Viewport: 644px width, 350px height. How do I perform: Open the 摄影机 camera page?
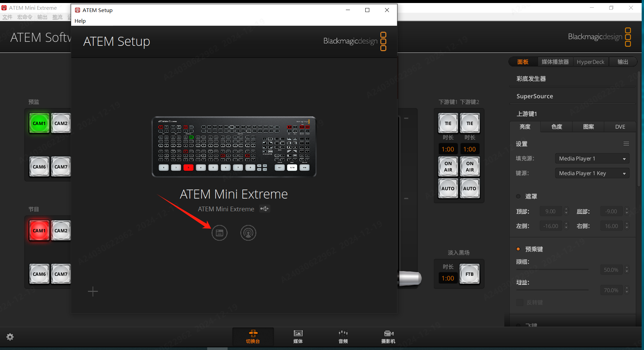click(x=388, y=337)
